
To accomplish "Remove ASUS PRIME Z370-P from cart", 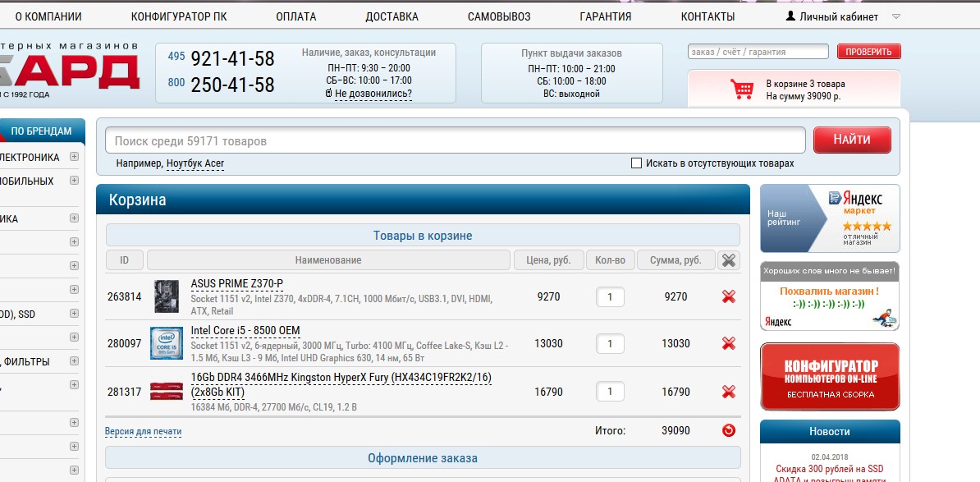I will [x=728, y=296].
